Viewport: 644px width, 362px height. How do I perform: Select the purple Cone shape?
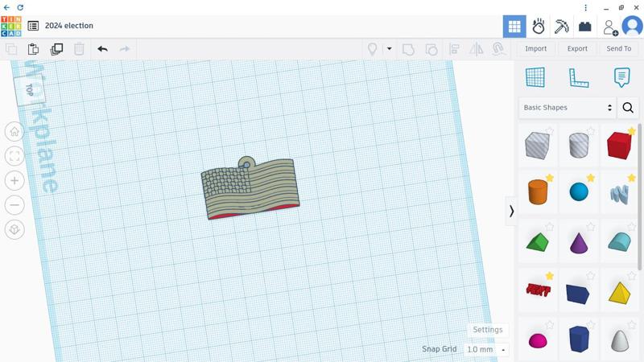pos(579,242)
